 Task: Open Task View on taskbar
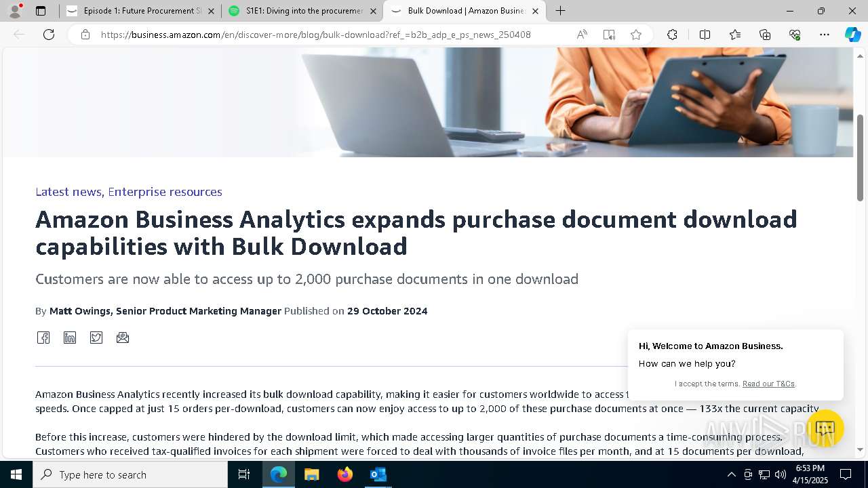click(x=244, y=474)
